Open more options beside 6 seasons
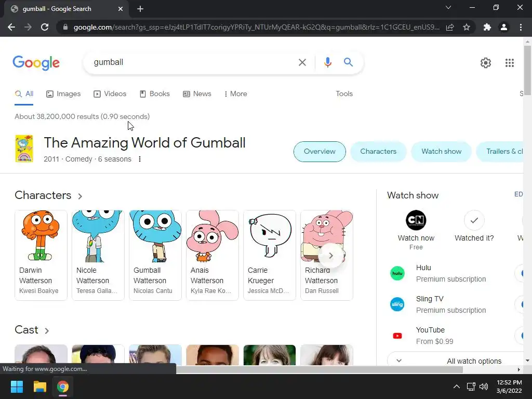 pyautogui.click(x=139, y=159)
